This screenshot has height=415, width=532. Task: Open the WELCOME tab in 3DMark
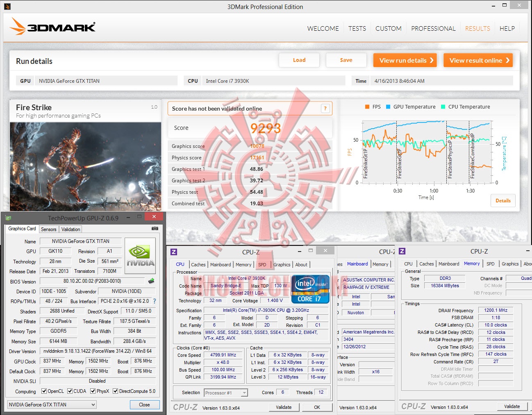click(323, 28)
